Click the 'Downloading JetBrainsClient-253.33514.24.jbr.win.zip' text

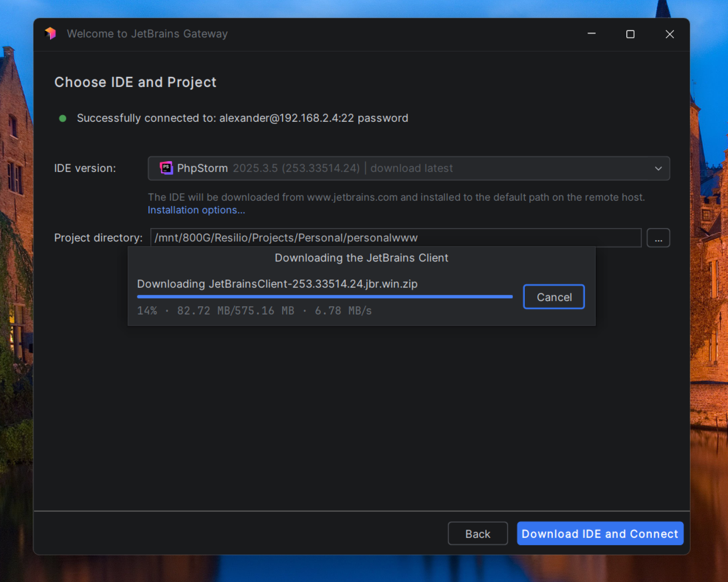(277, 284)
